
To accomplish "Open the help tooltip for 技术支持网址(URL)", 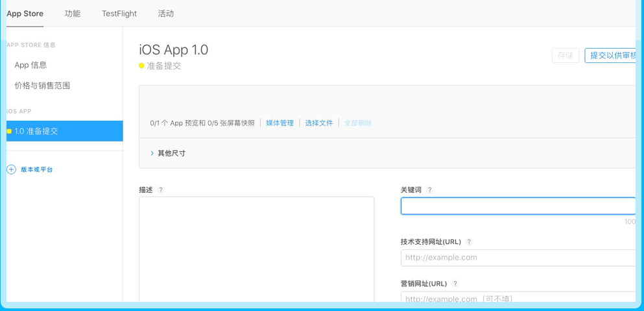I will coord(469,242).
